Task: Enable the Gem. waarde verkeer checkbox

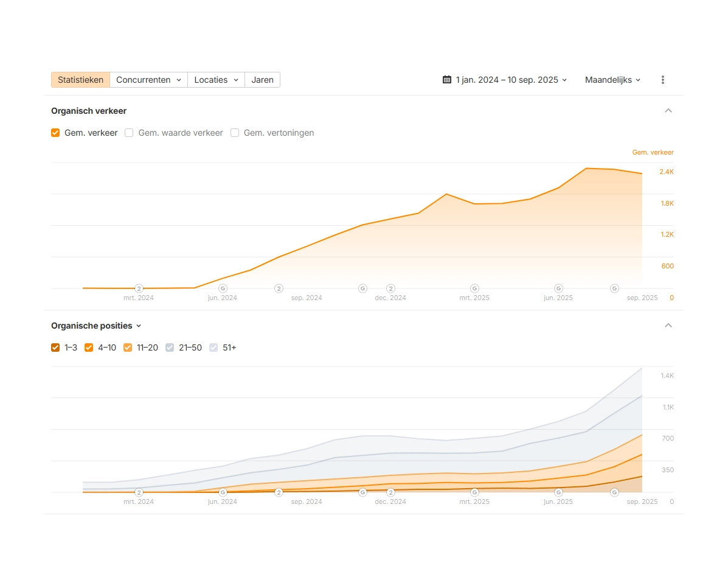Action: click(129, 133)
